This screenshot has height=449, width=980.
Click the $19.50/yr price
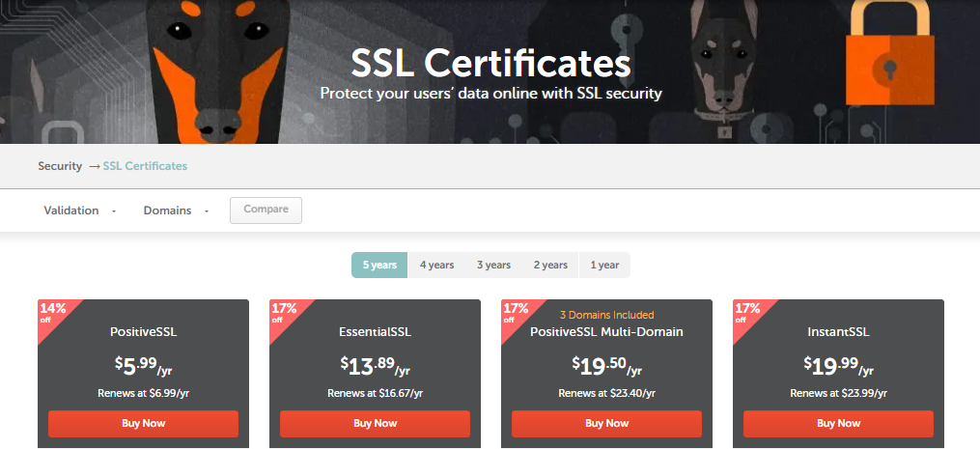(x=607, y=367)
